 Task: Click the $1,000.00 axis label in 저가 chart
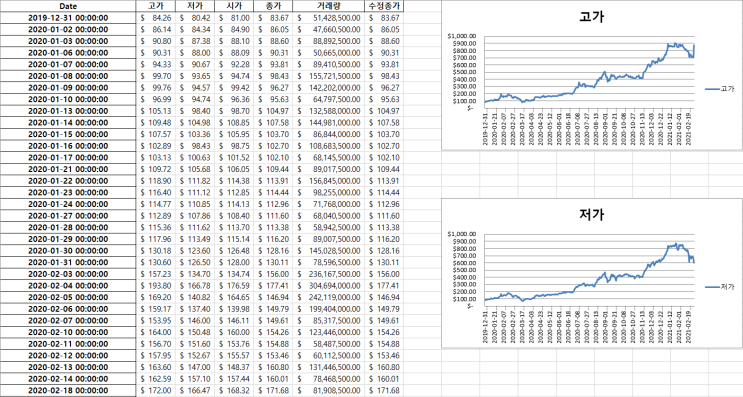click(x=462, y=234)
